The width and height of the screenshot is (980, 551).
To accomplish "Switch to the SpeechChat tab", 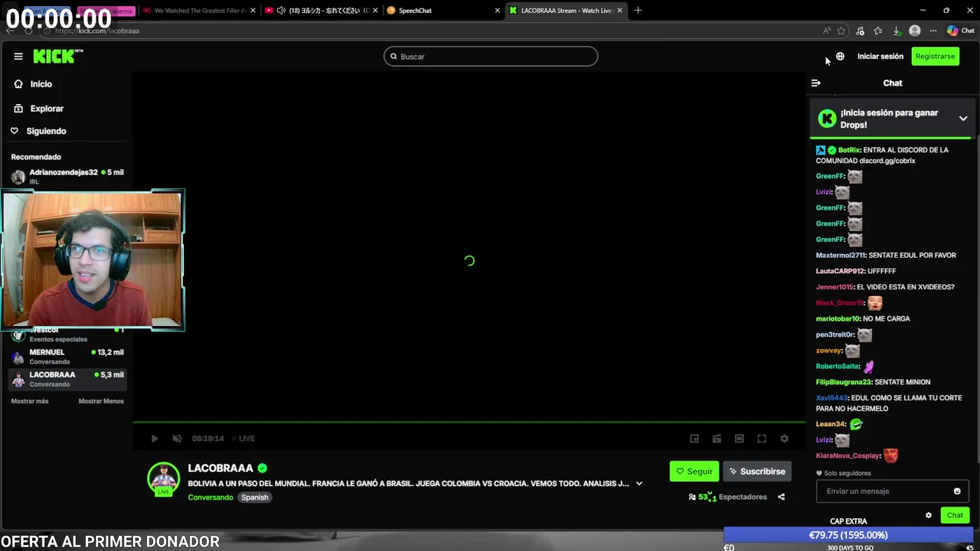I will (443, 10).
